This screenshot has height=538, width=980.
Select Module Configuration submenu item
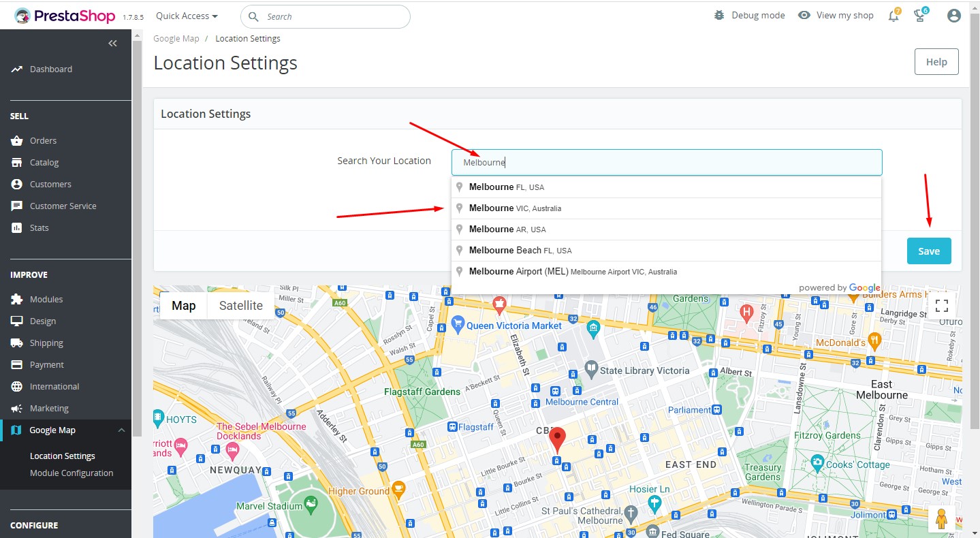point(72,473)
